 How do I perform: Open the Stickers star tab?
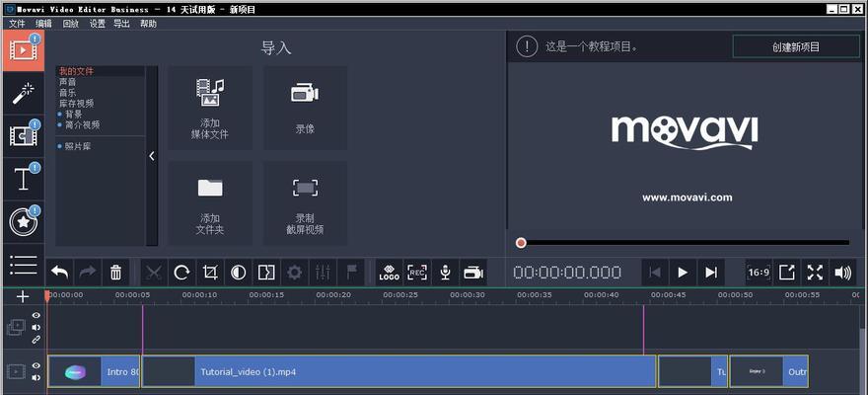click(24, 222)
